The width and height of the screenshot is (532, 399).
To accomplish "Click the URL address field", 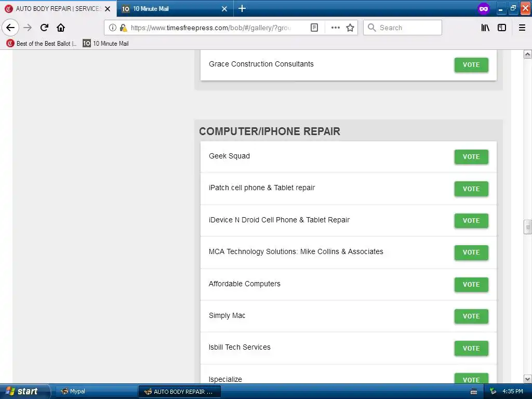I will click(x=212, y=28).
